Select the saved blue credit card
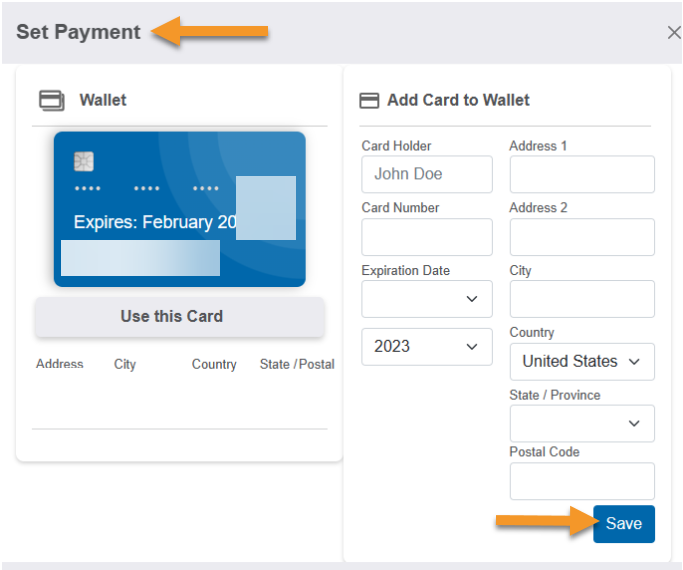This screenshot has height=570, width=683. (180, 209)
